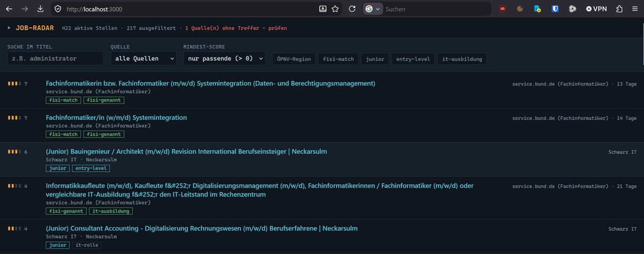Reload the page
This screenshot has height=254, width=644.
click(353, 9)
